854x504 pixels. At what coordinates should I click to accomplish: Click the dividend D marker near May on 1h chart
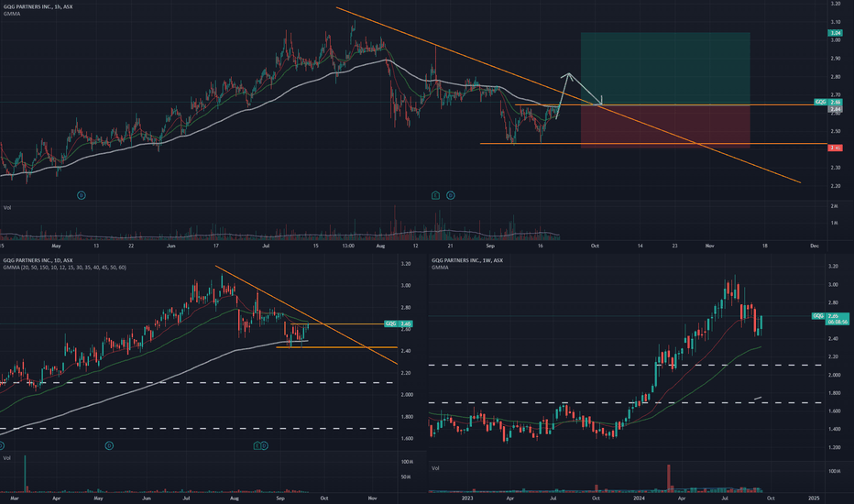(82, 195)
